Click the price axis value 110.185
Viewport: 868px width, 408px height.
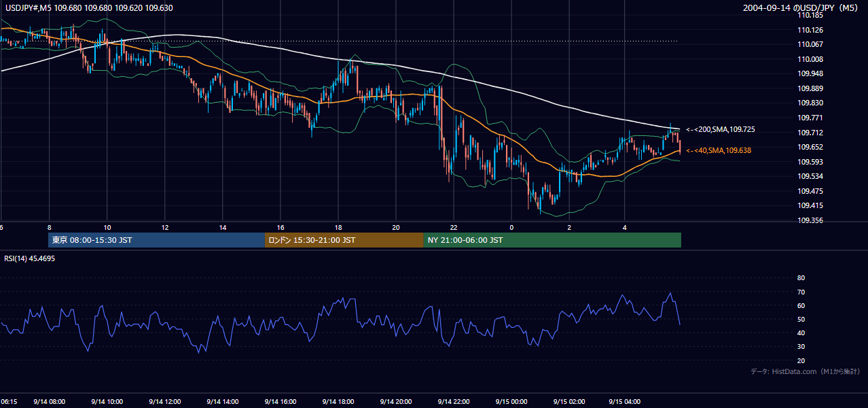[810, 15]
